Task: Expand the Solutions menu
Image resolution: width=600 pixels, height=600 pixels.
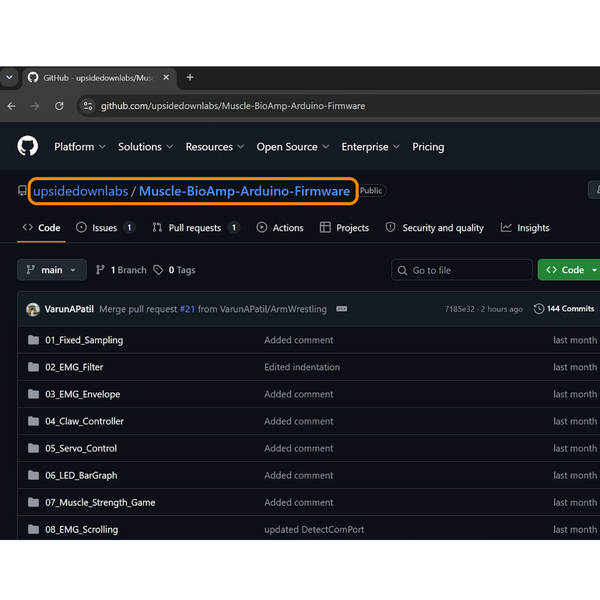Action: [145, 147]
